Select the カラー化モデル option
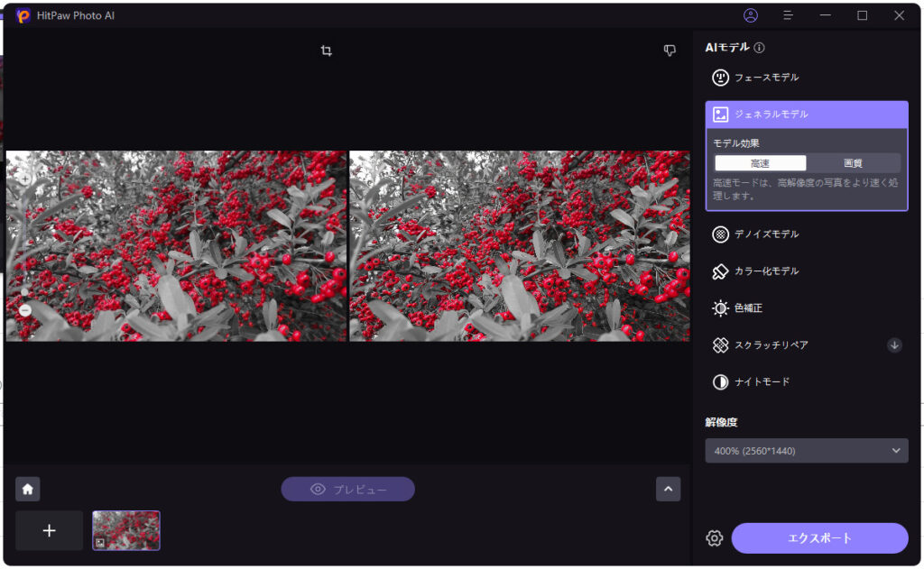Image resolution: width=924 pixels, height=569 pixels. tap(766, 271)
